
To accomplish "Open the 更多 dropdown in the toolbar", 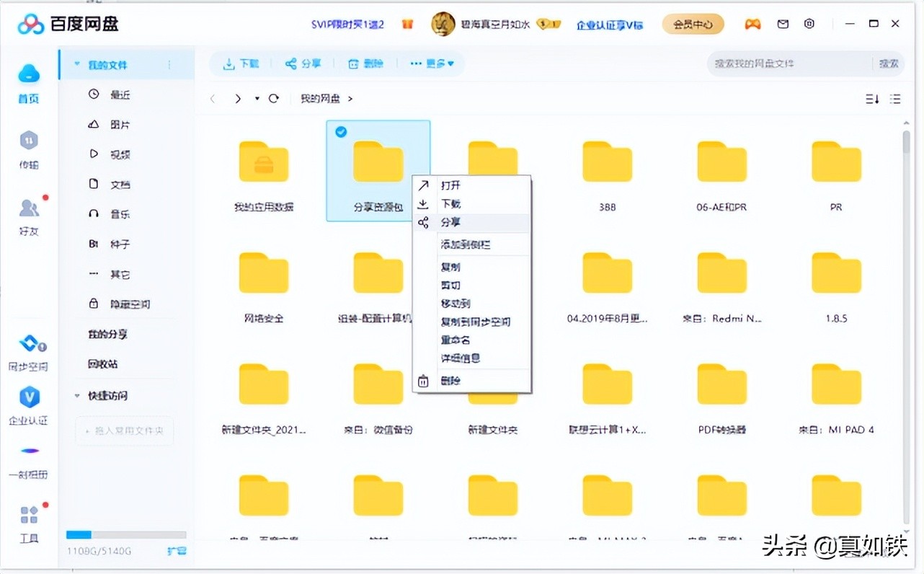I will (x=431, y=63).
